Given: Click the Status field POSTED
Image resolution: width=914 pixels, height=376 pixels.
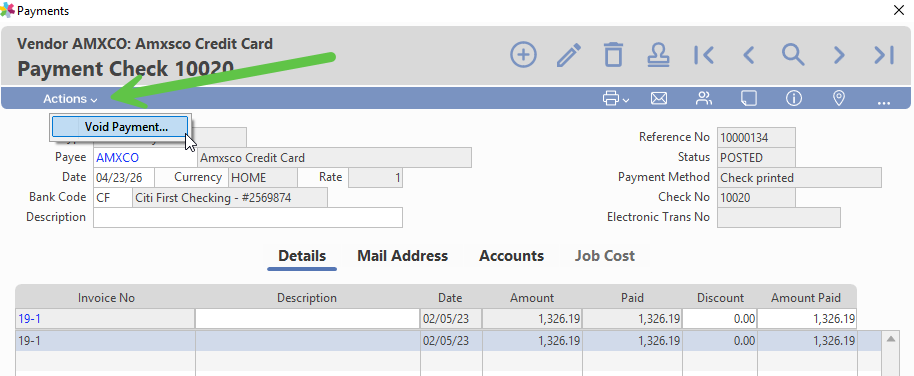Looking at the screenshot, I should point(756,157).
